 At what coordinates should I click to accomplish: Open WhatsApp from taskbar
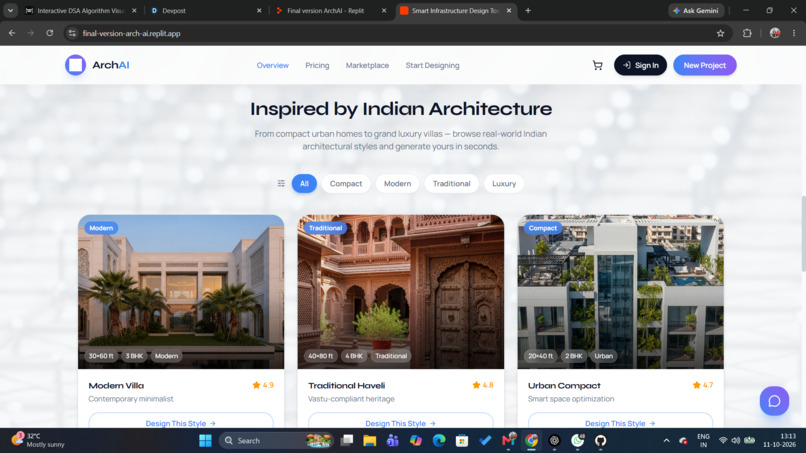(x=577, y=441)
